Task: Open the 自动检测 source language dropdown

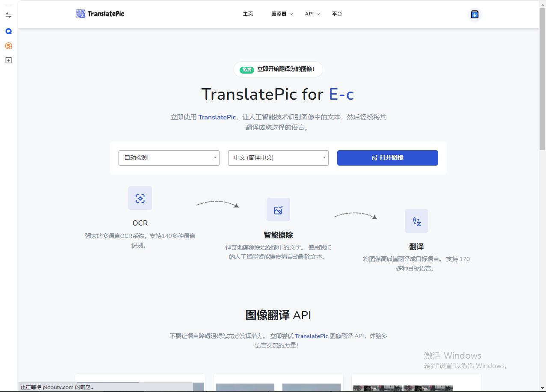Action: point(169,158)
